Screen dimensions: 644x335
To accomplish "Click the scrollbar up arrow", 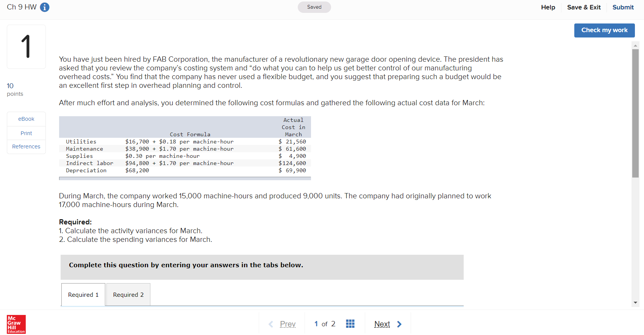I will [635, 45].
